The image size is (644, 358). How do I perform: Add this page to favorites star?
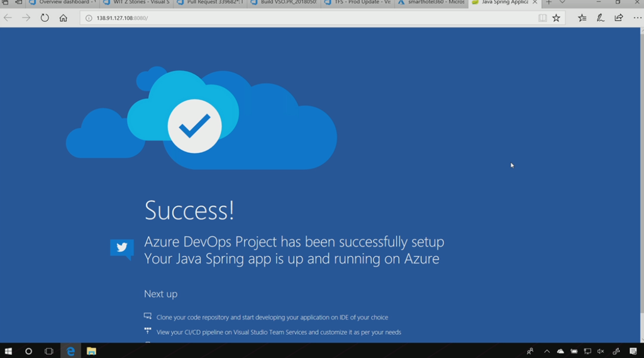[556, 18]
